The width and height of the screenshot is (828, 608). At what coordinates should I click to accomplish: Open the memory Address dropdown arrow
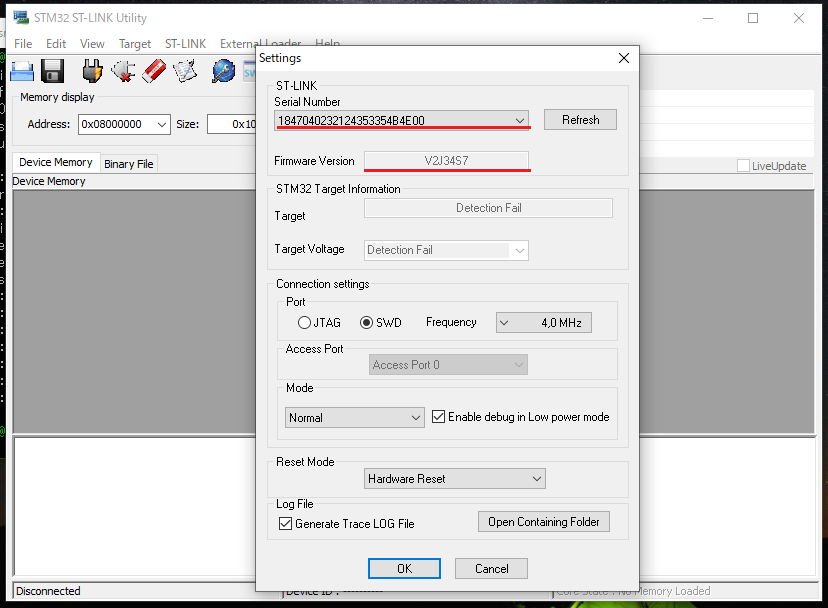tap(162, 125)
